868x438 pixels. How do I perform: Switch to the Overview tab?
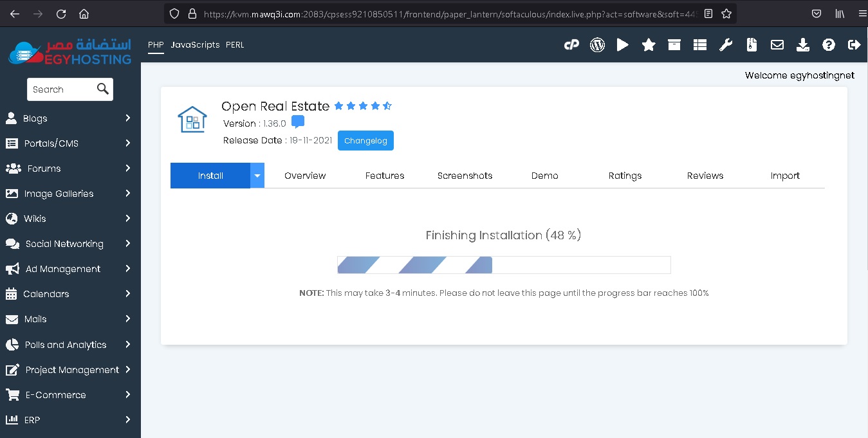tap(305, 176)
